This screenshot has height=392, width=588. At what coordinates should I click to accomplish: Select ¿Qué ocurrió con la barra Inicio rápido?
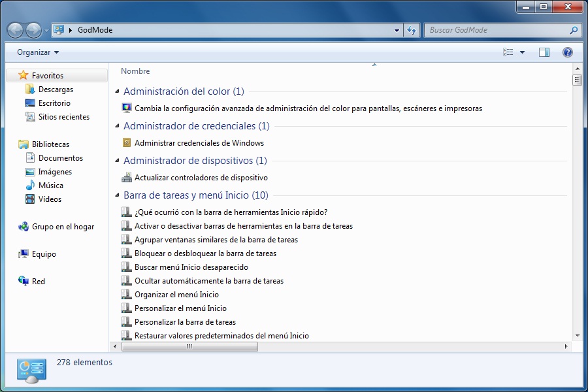pos(231,212)
